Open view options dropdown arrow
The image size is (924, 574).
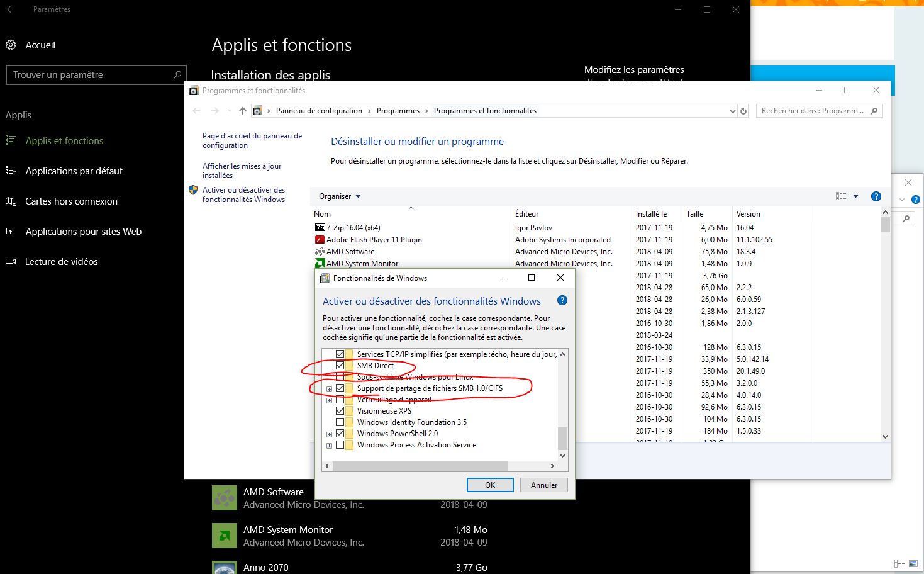855,196
